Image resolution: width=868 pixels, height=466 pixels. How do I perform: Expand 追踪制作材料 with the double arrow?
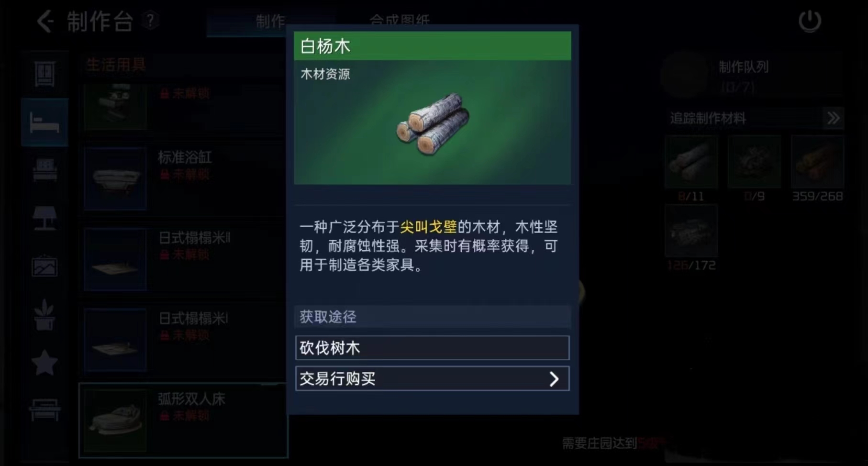(x=833, y=118)
